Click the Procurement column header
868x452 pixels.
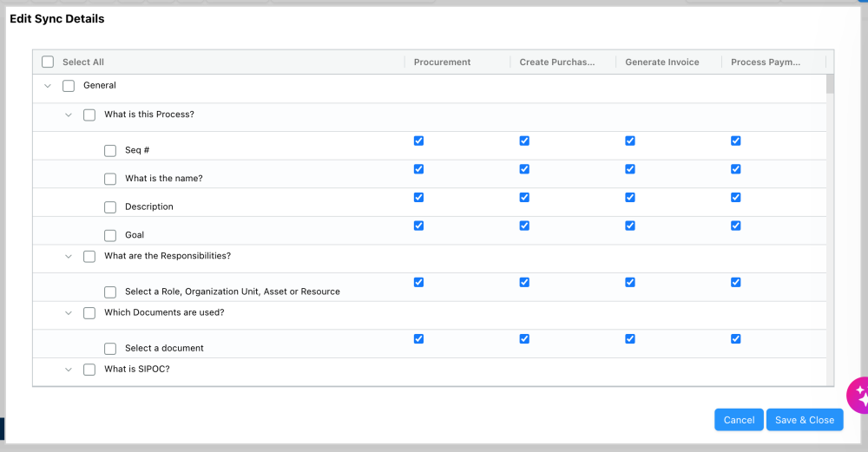[x=443, y=62]
